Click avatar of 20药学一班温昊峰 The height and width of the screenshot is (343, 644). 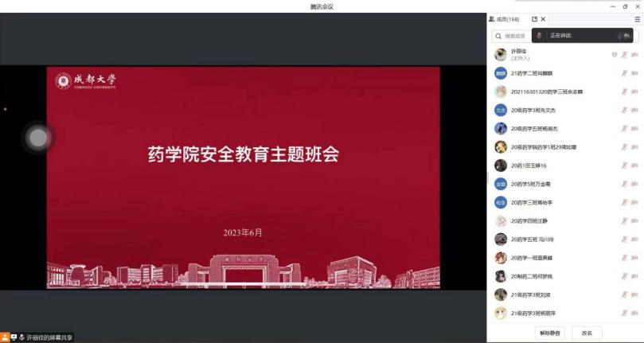tap(501, 258)
